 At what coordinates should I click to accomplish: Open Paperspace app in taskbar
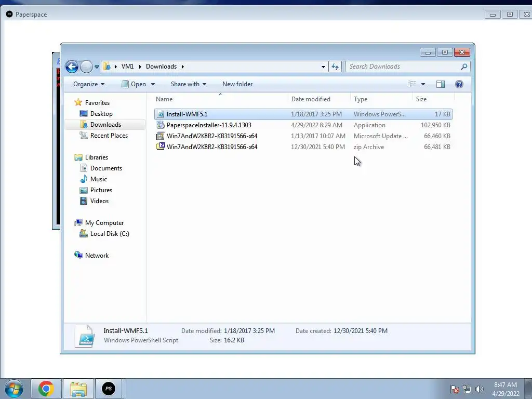(109, 389)
